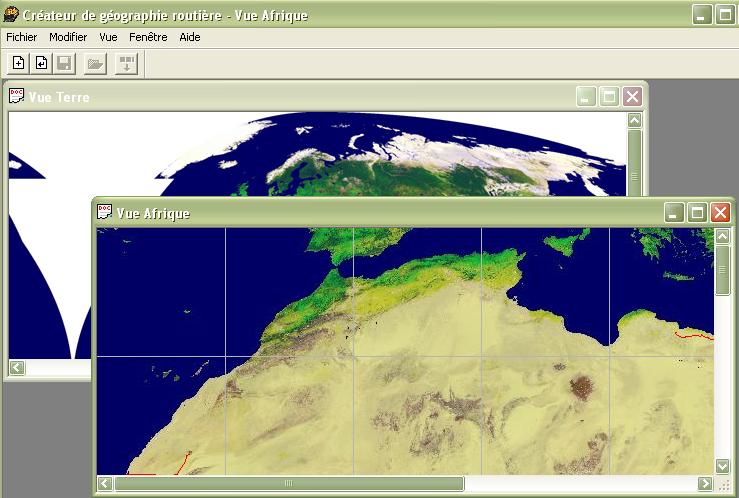Click the application icon in title bar
The height and width of the screenshot is (498, 739).
[x=11, y=15]
